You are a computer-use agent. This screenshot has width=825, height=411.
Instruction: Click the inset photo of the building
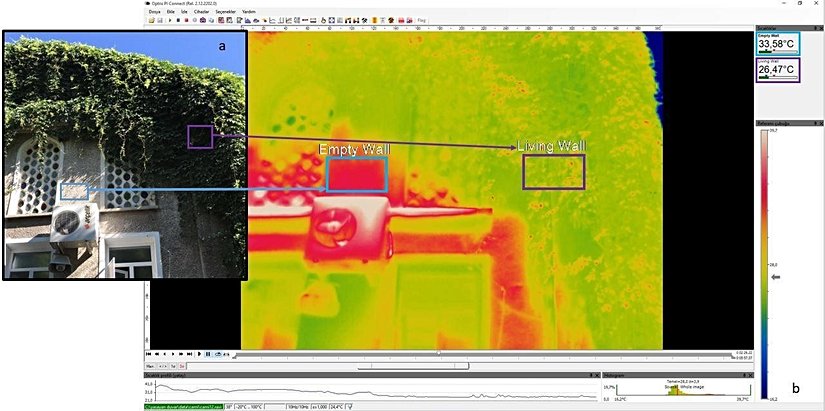(124, 155)
